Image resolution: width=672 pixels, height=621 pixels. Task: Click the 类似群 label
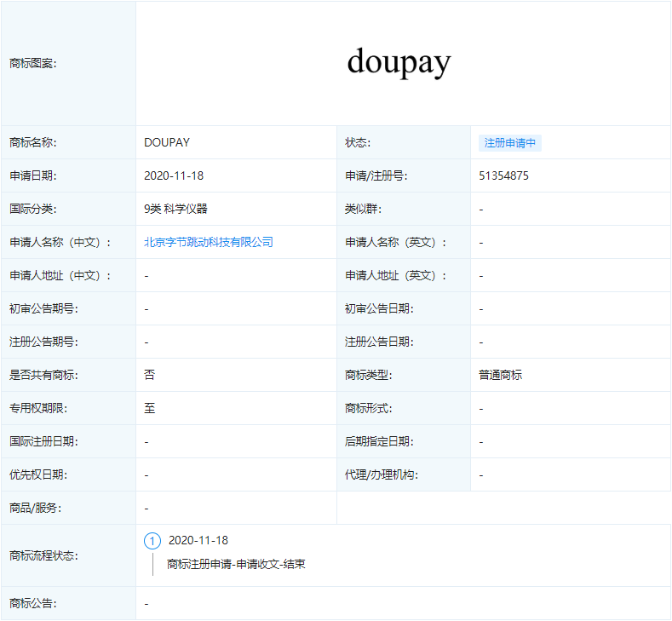(363, 210)
